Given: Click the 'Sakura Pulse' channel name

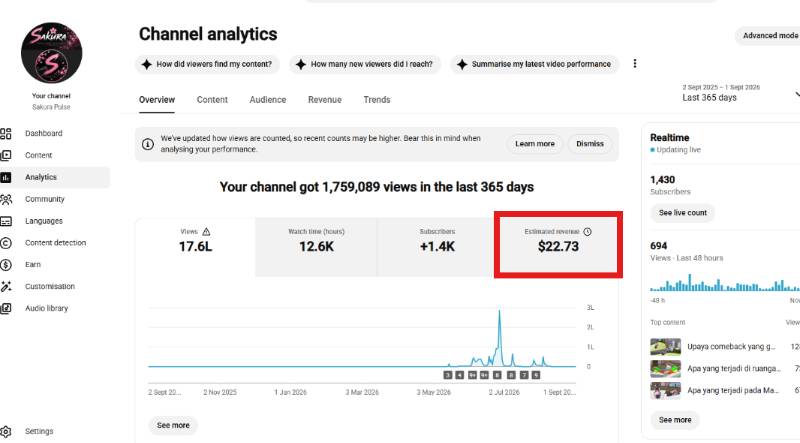Looking at the screenshot, I should click(x=51, y=107).
